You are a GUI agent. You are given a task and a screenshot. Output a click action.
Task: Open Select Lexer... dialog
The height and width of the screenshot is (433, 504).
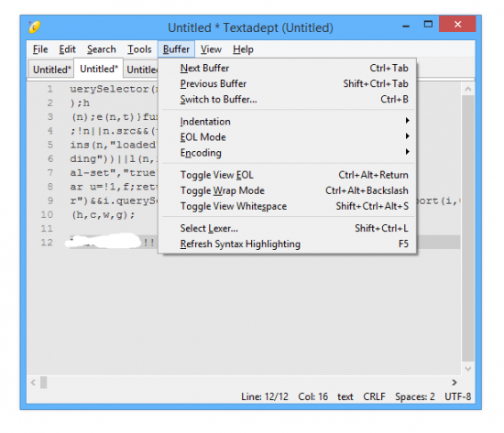288,228
